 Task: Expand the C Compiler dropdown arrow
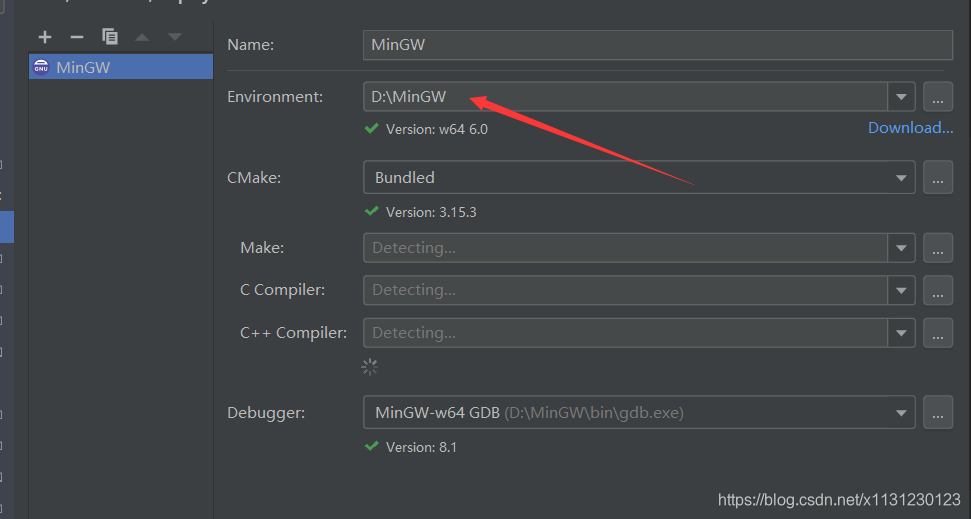pos(901,290)
